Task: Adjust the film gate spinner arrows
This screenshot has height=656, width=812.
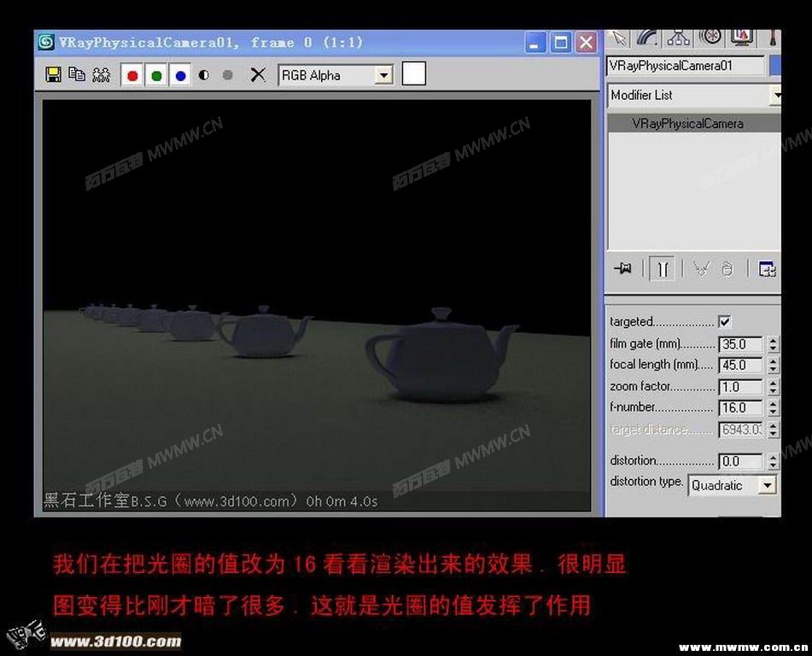Action: (x=773, y=344)
